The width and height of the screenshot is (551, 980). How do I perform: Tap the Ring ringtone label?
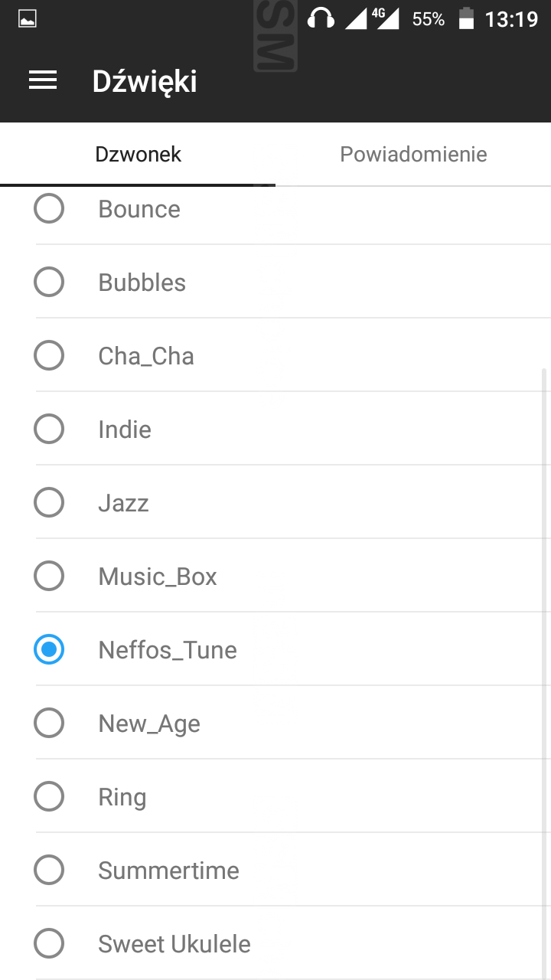(122, 797)
